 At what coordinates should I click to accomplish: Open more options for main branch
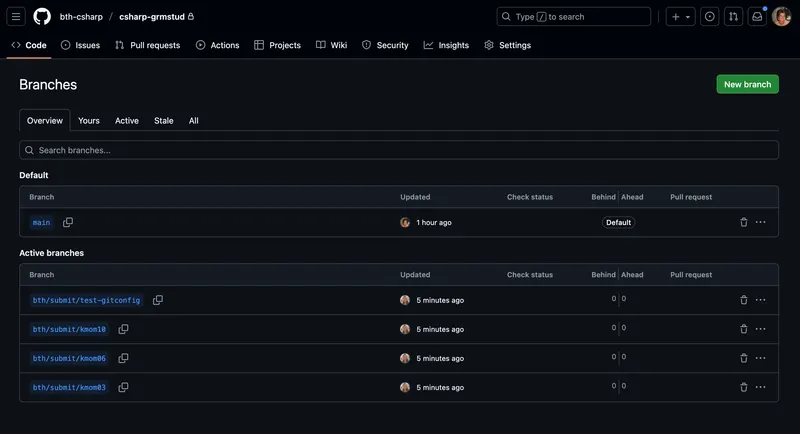(761, 222)
